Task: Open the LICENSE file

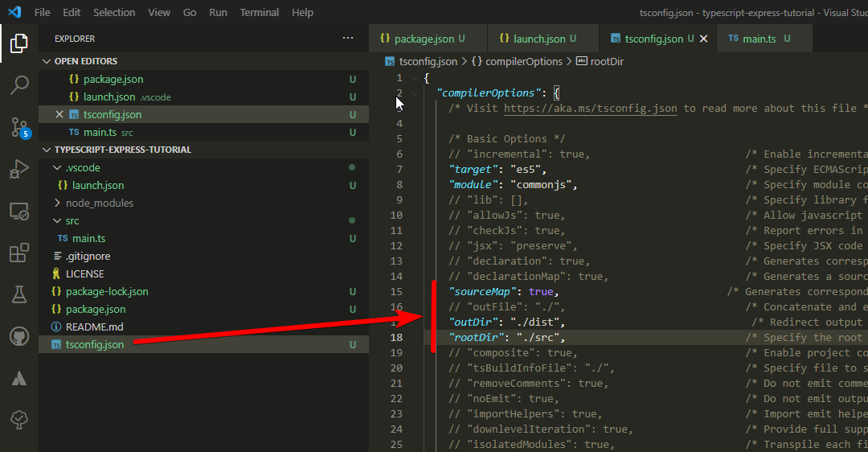Action: coord(203,274)
